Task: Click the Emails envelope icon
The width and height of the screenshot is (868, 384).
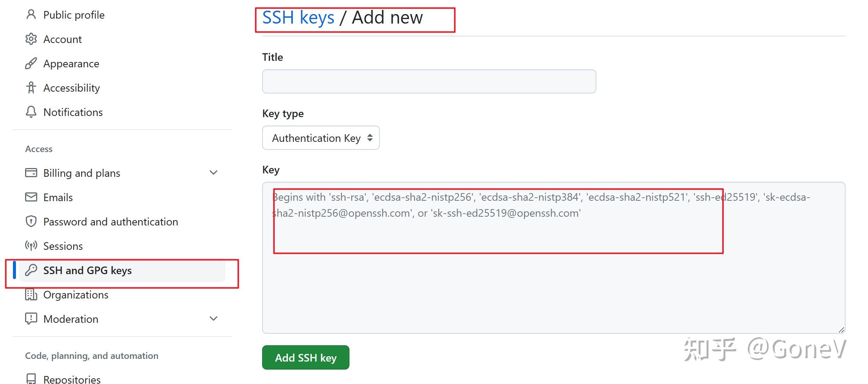Action: 31,197
